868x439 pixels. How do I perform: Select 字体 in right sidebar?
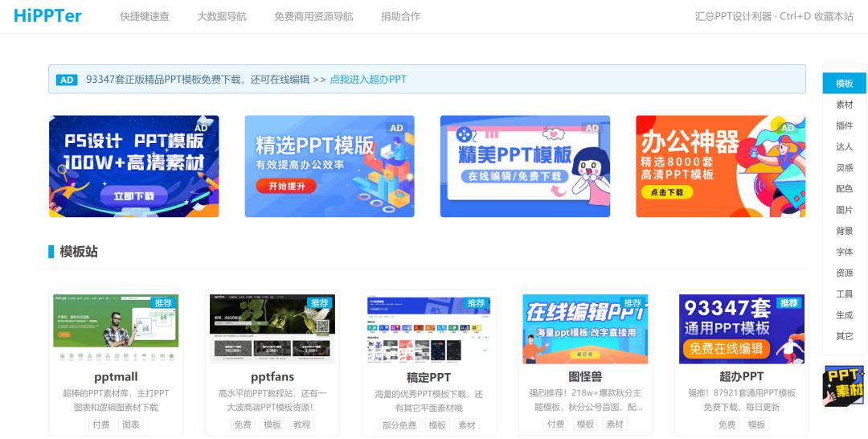pyautogui.click(x=844, y=252)
